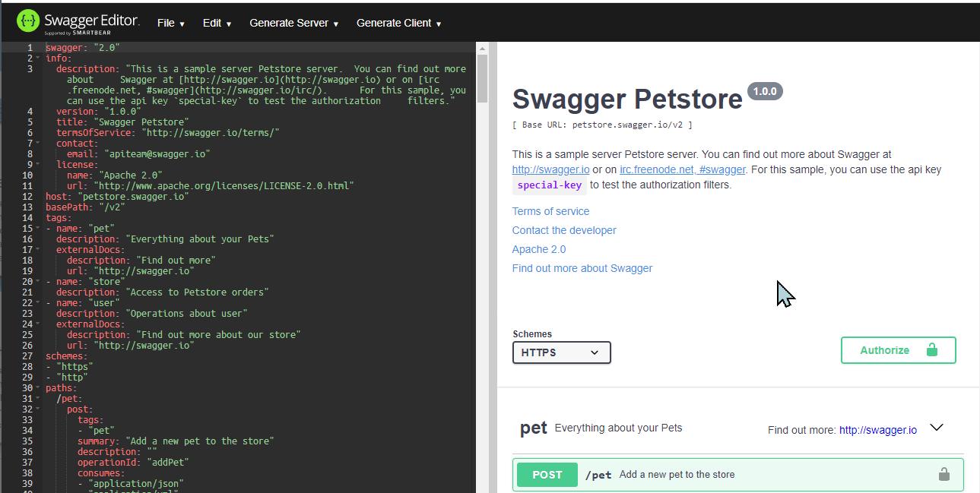Image resolution: width=980 pixels, height=493 pixels.
Task: Open the Edit menu
Action: click(x=217, y=23)
